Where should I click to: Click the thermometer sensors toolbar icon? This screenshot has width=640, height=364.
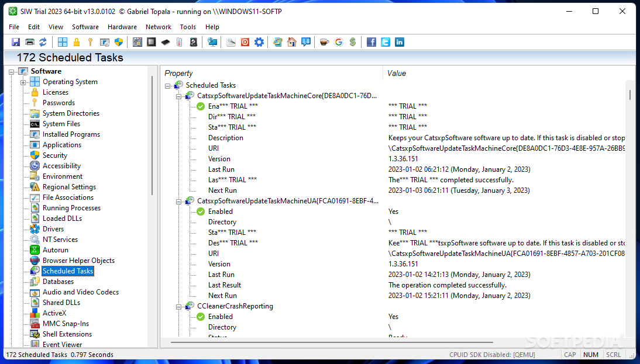(x=180, y=42)
